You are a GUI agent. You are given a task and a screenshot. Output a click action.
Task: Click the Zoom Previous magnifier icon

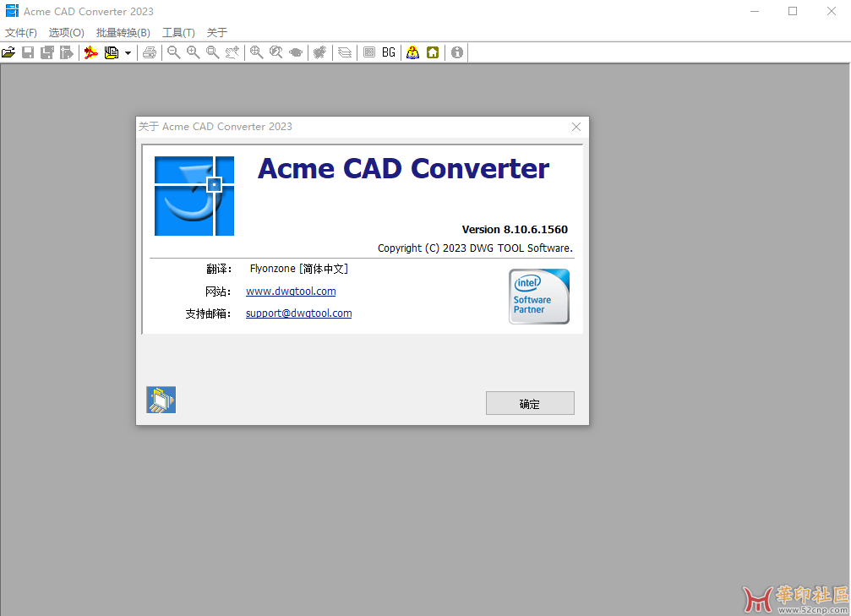(x=276, y=52)
